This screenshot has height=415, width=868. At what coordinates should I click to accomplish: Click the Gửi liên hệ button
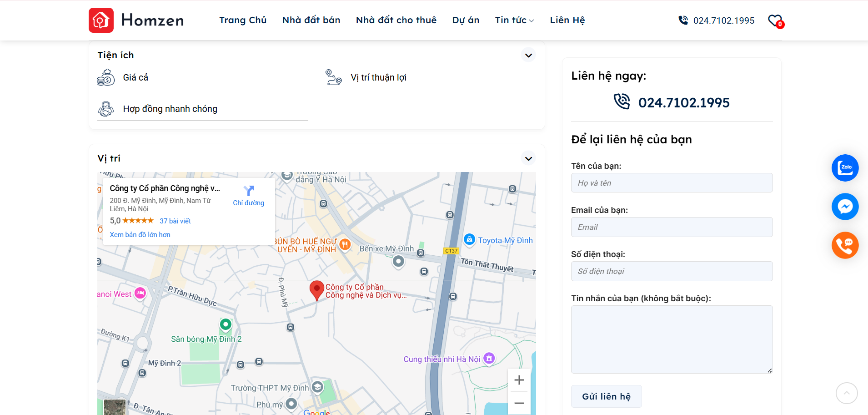point(607,396)
